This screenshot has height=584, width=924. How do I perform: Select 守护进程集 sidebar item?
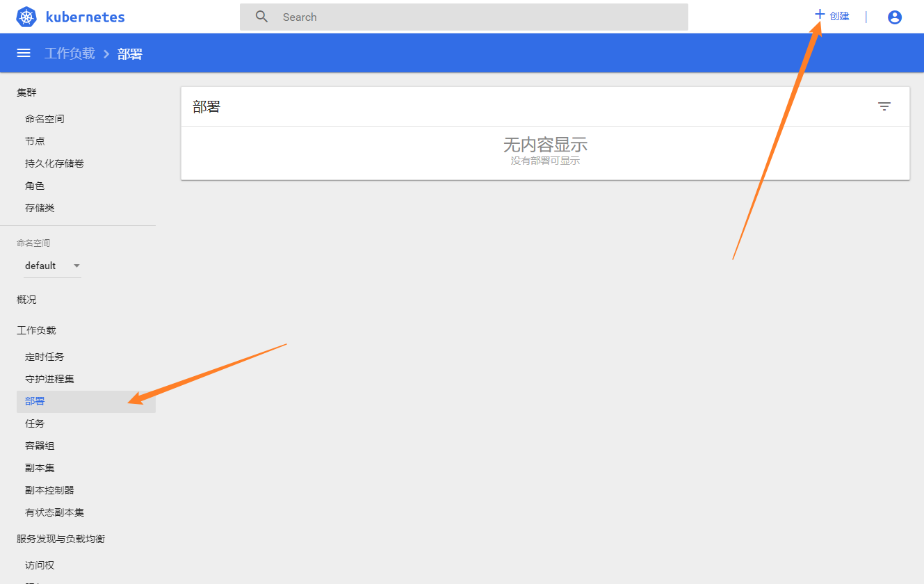49,379
